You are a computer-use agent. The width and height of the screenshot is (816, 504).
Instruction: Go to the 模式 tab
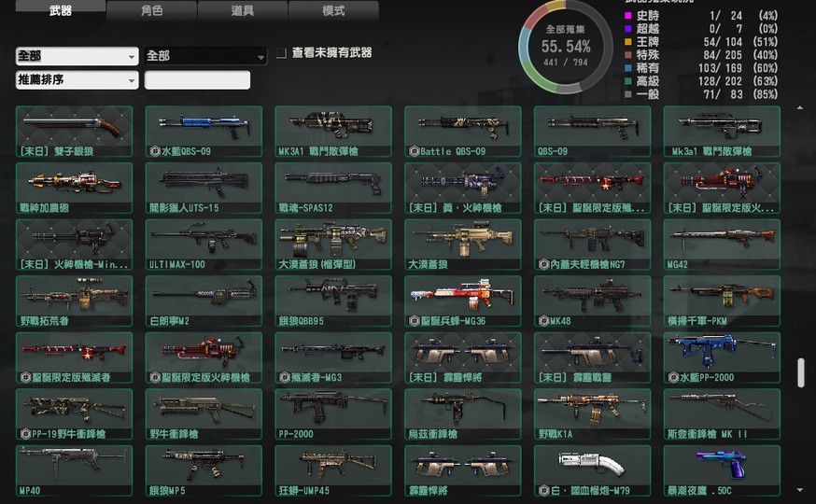tap(333, 11)
